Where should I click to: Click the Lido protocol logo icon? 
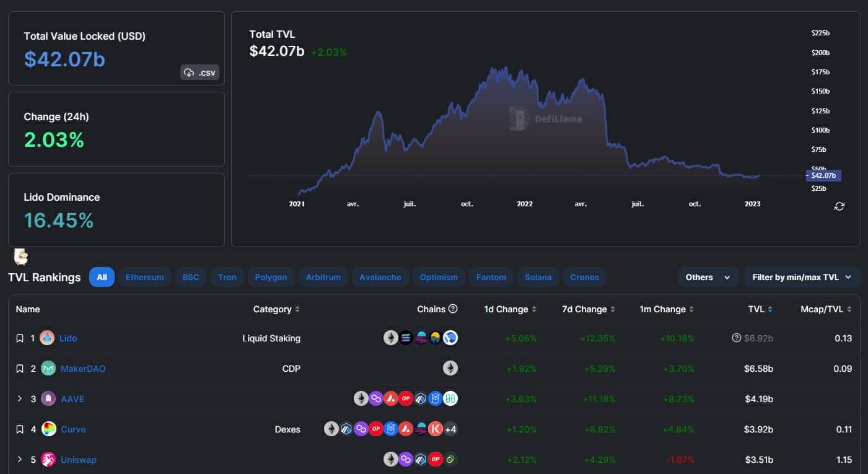tap(47, 338)
